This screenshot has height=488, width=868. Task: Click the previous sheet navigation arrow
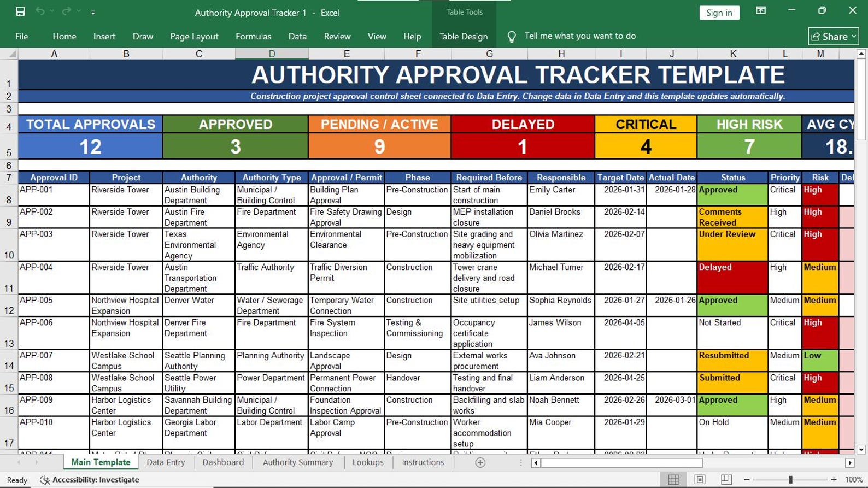19,462
